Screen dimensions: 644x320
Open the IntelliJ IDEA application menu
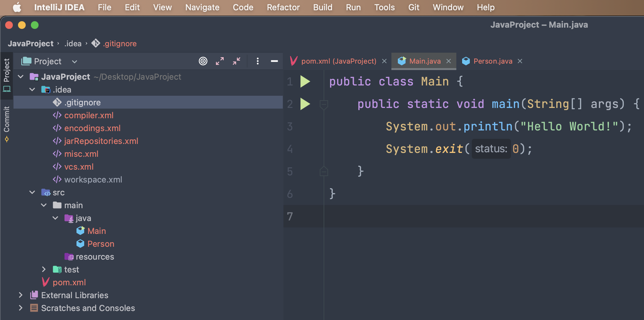59,7
